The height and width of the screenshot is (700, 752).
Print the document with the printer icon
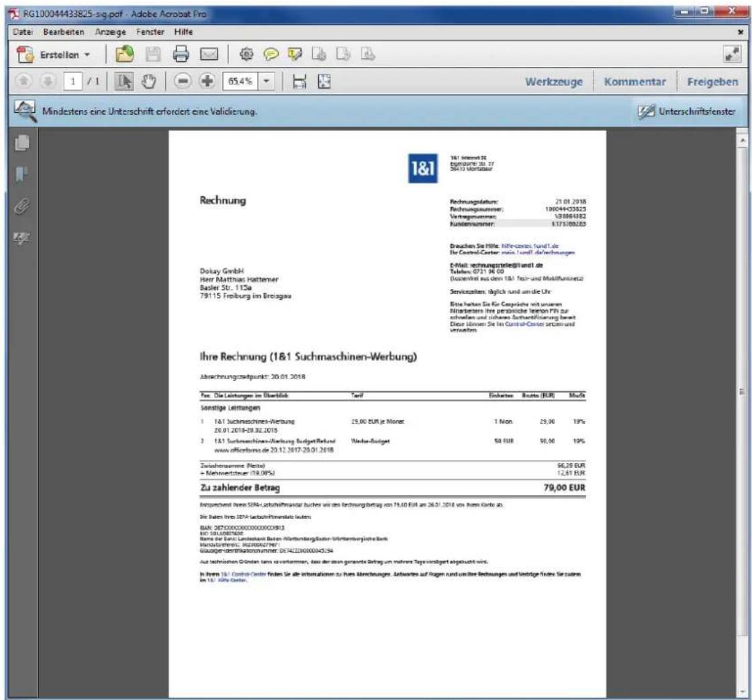181,54
